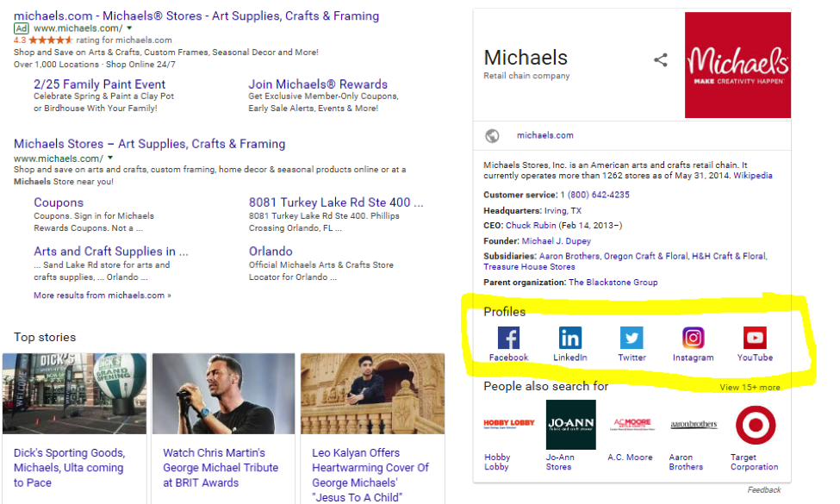Open the 8081 Turkey Lake Rd sitelink
Screen dimensions: 840x504
tap(336, 202)
